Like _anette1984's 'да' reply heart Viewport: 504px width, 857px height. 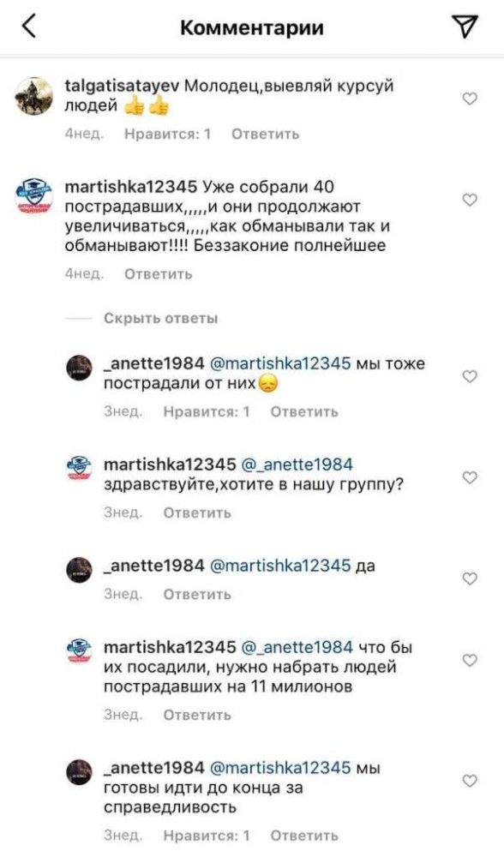click(x=470, y=578)
